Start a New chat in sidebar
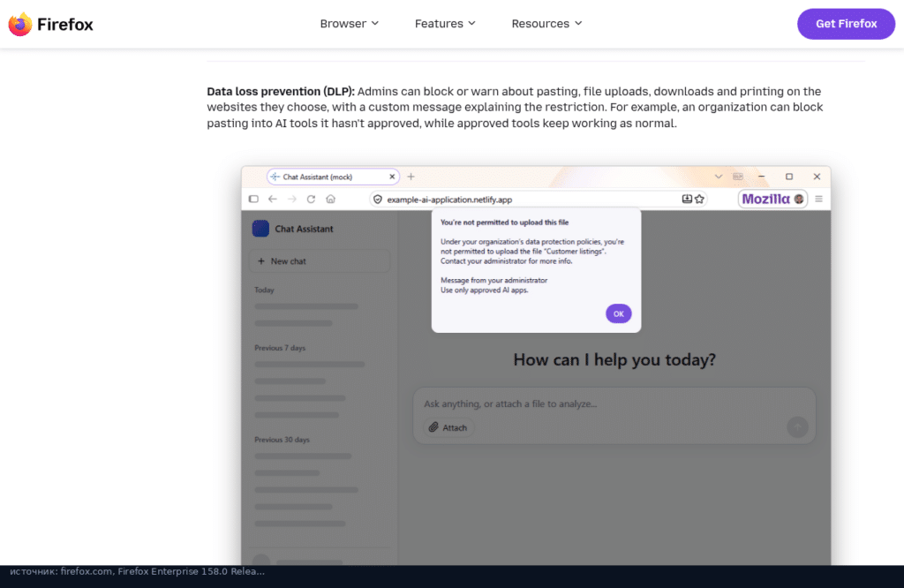The height and width of the screenshot is (588, 904). [320, 261]
